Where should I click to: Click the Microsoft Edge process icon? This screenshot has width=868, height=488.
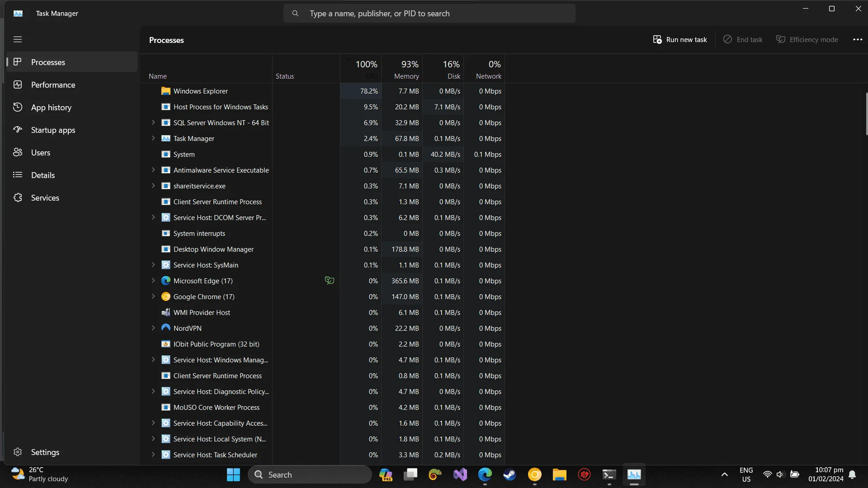(x=166, y=281)
